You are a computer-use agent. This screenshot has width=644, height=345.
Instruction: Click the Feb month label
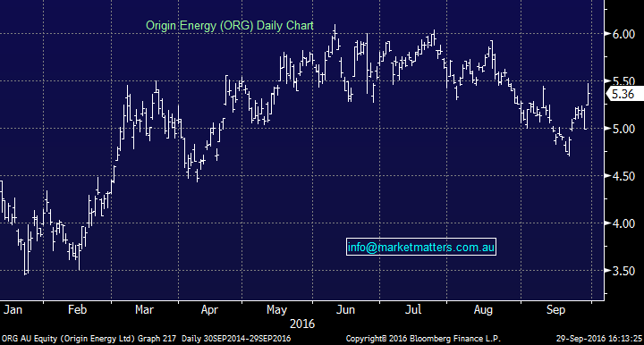coord(77,309)
